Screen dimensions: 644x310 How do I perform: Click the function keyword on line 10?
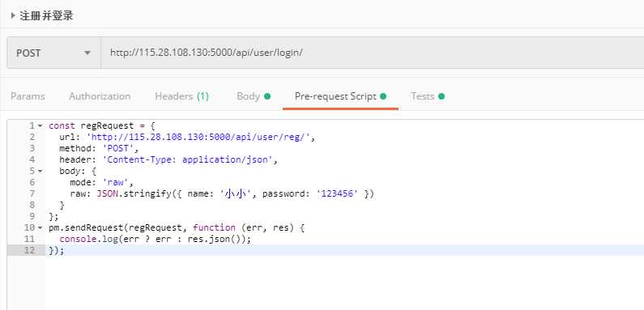[x=214, y=227]
